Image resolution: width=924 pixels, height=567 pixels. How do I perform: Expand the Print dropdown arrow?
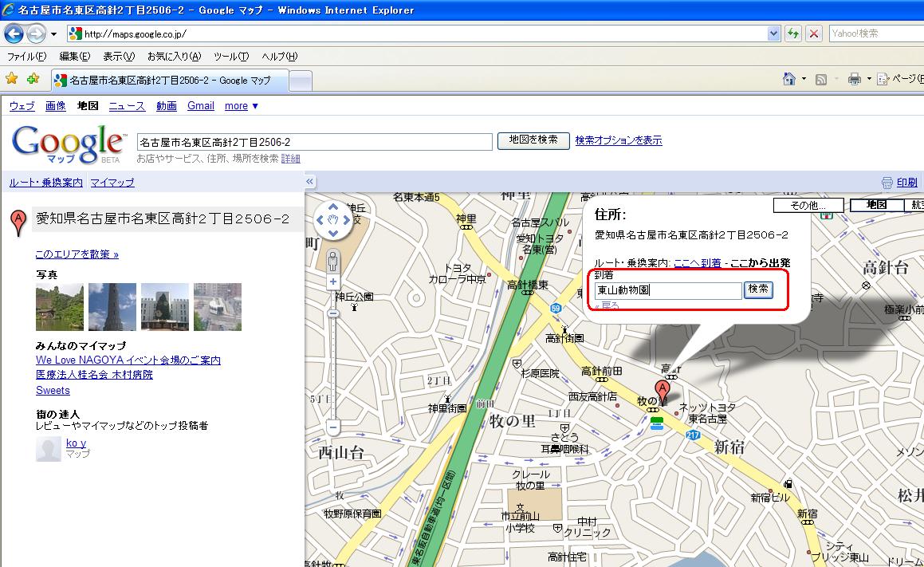point(869,79)
